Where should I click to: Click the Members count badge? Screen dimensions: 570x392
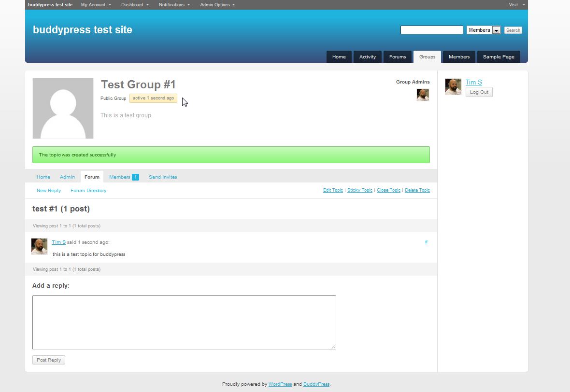[x=135, y=177]
